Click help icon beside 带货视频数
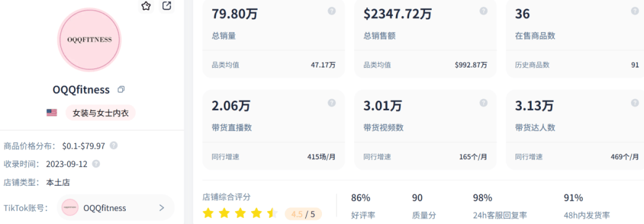The image size is (644, 224). (x=484, y=103)
